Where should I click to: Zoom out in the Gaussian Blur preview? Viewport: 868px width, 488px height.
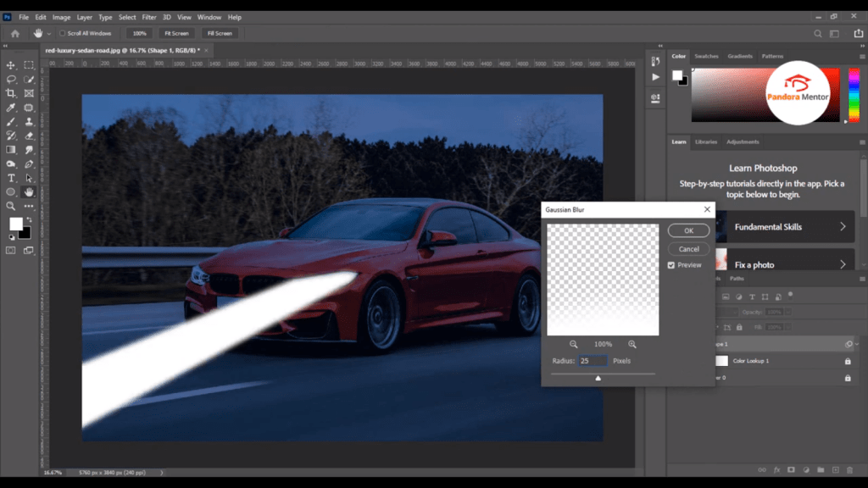(x=574, y=344)
